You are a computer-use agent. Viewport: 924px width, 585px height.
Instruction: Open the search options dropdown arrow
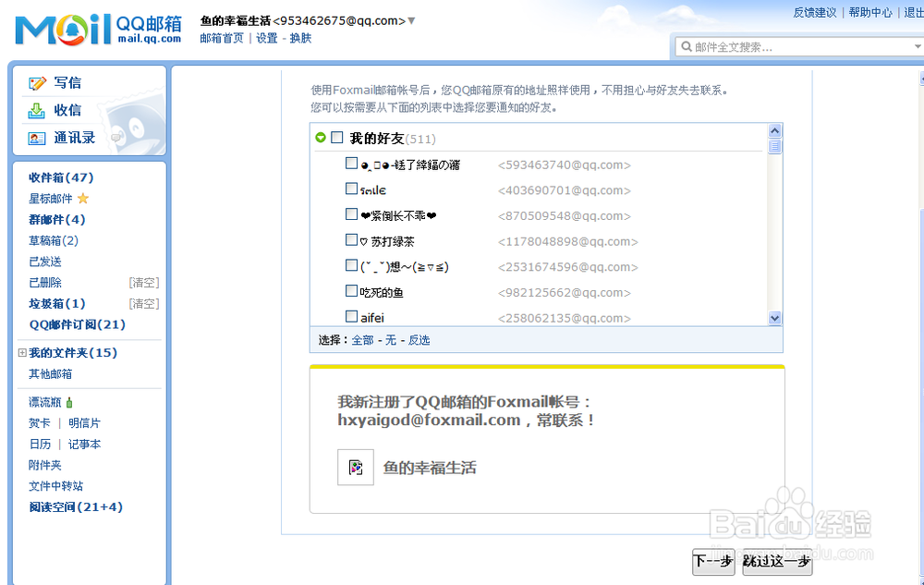click(918, 46)
